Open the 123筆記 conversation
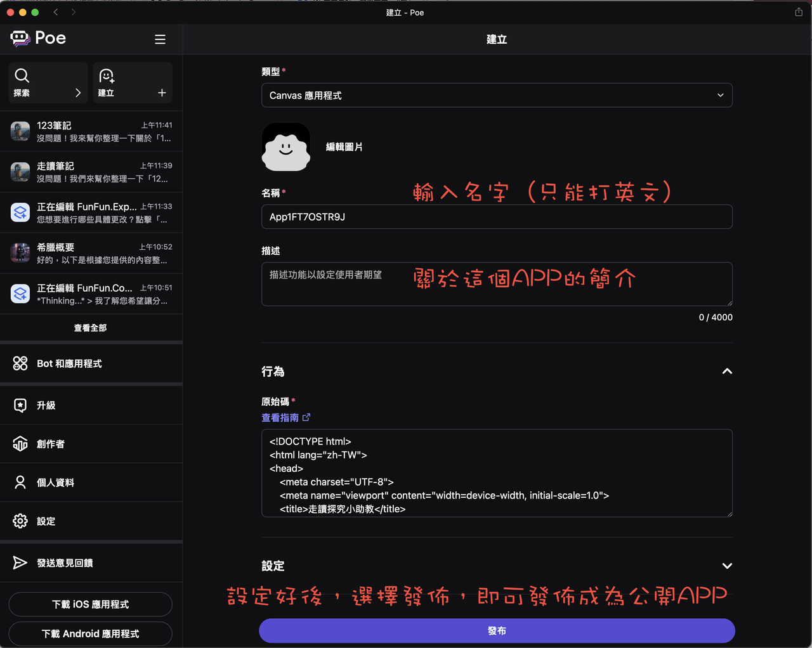Viewport: 812px width, 648px height. pyautogui.click(x=91, y=131)
